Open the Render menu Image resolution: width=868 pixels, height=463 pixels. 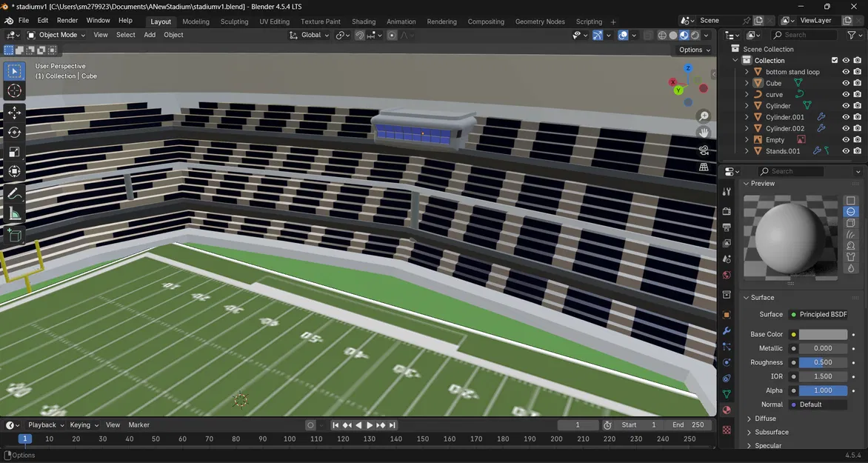(x=67, y=21)
